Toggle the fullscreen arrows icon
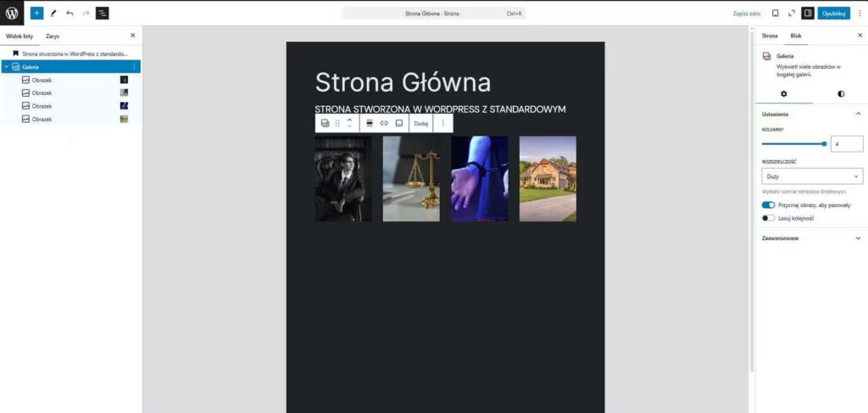Viewport: 868px width, 413px height. [x=792, y=14]
